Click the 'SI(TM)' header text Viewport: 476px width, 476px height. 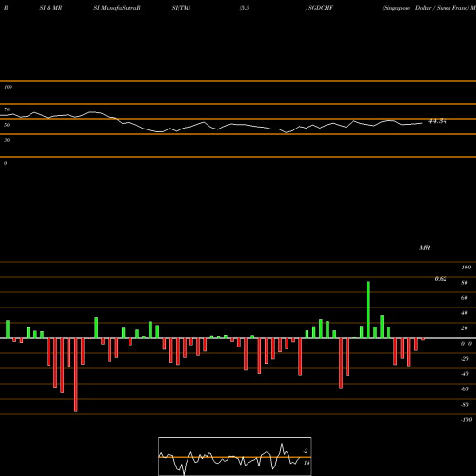click(181, 8)
